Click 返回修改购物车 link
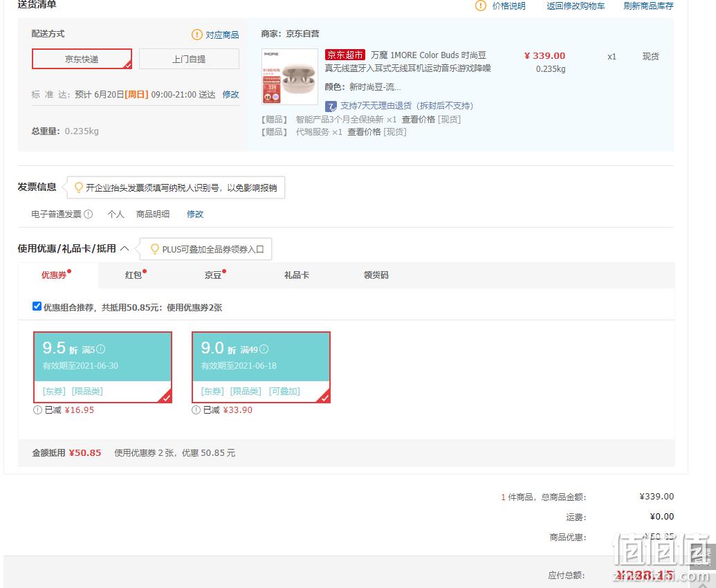Image resolution: width=716 pixels, height=588 pixels. point(576,6)
